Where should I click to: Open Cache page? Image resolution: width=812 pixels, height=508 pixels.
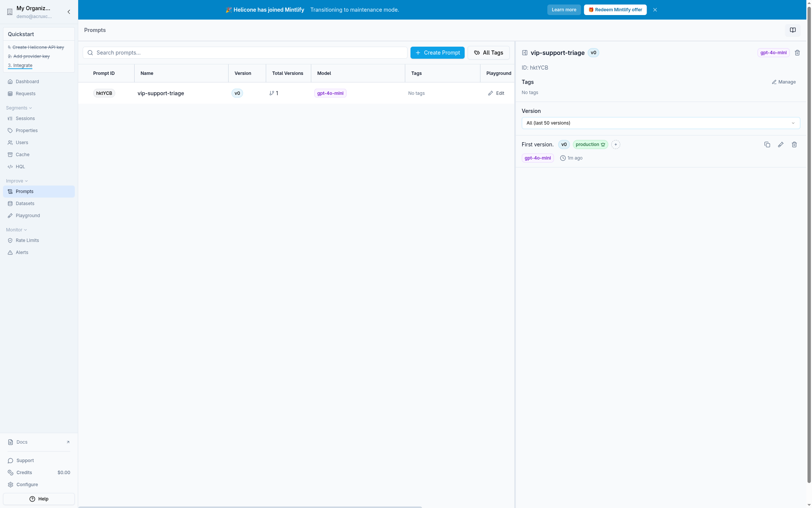pyautogui.click(x=39, y=155)
